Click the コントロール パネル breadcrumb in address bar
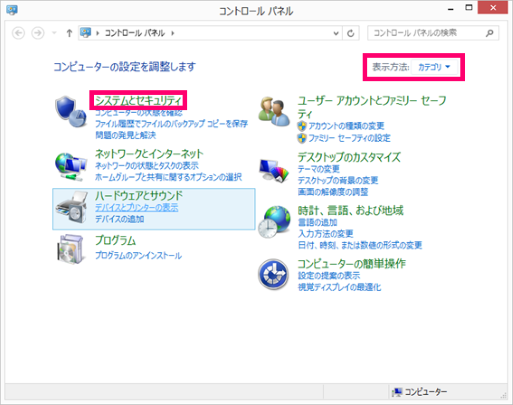Image resolution: width=513 pixels, height=405 pixels. (x=135, y=33)
